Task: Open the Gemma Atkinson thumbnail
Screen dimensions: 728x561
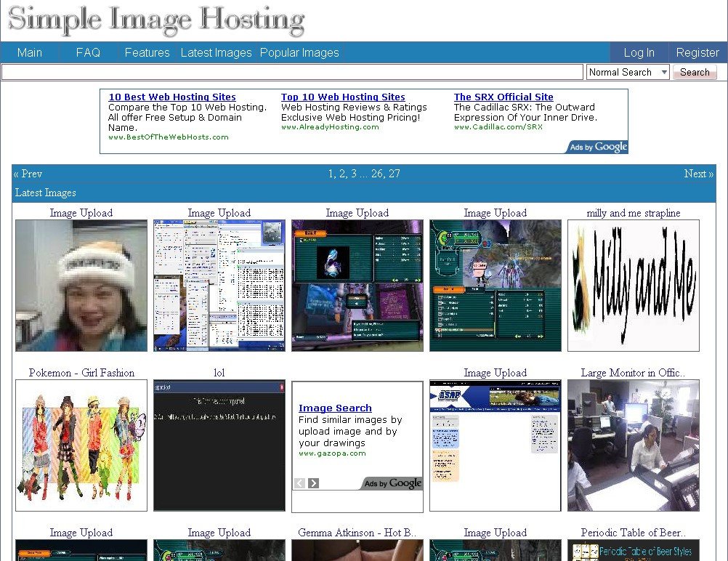Action: pyautogui.click(x=357, y=550)
